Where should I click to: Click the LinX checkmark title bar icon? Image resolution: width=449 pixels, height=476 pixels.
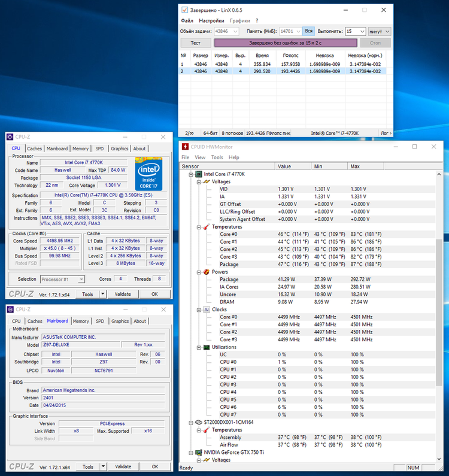pos(185,10)
